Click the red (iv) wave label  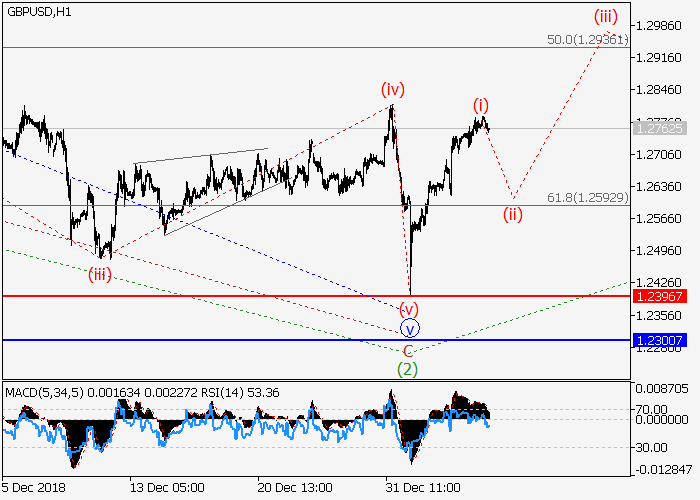(x=391, y=90)
